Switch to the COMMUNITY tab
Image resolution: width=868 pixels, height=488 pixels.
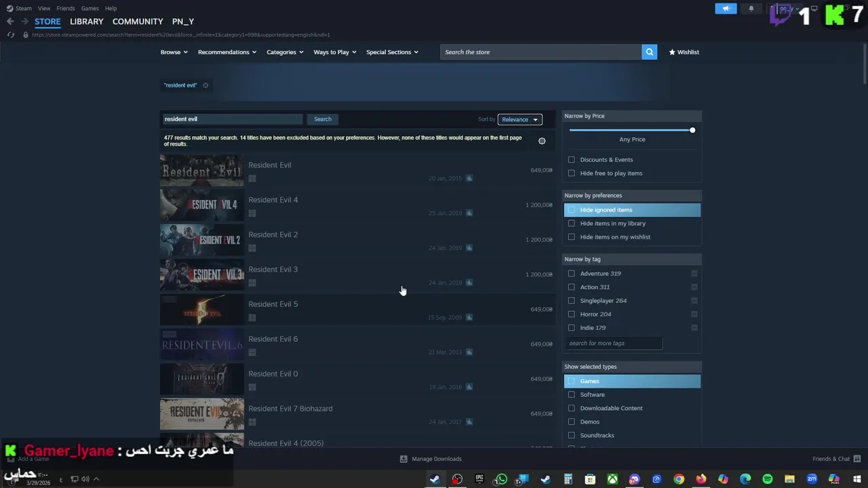138,22
